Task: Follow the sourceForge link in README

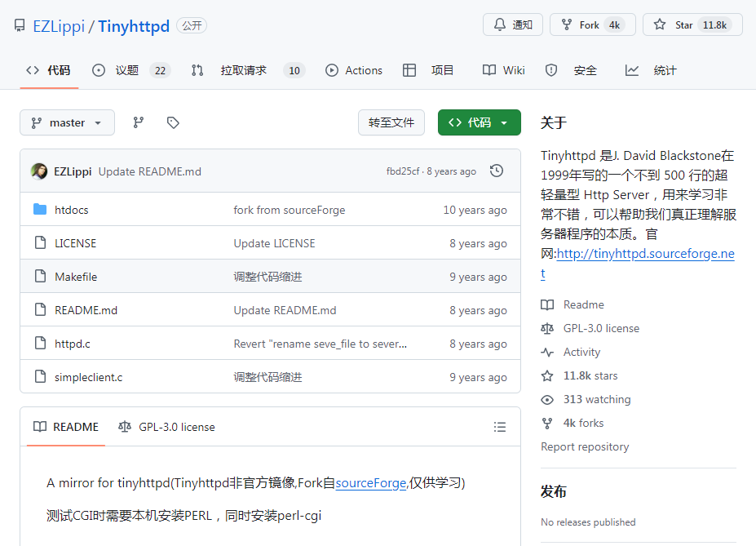Action: (371, 483)
